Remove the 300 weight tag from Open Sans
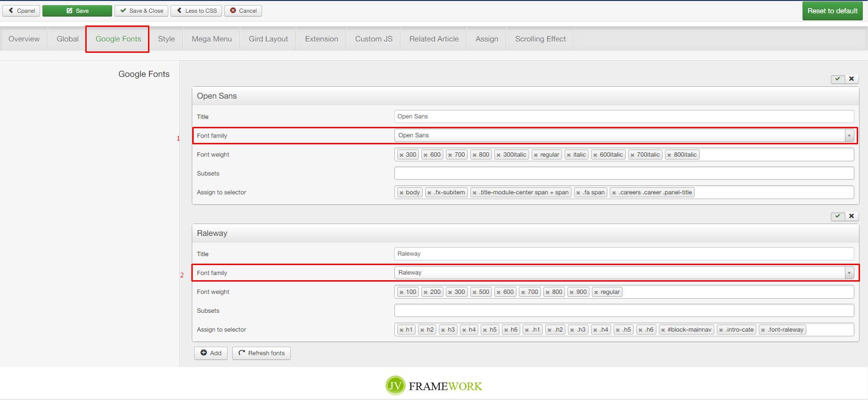The image size is (868, 400). click(401, 155)
